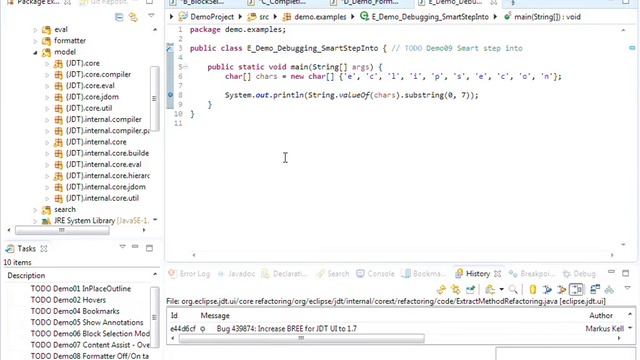The image size is (640, 360).
Task: Sort tasks by Description column header
Action: (x=26, y=276)
